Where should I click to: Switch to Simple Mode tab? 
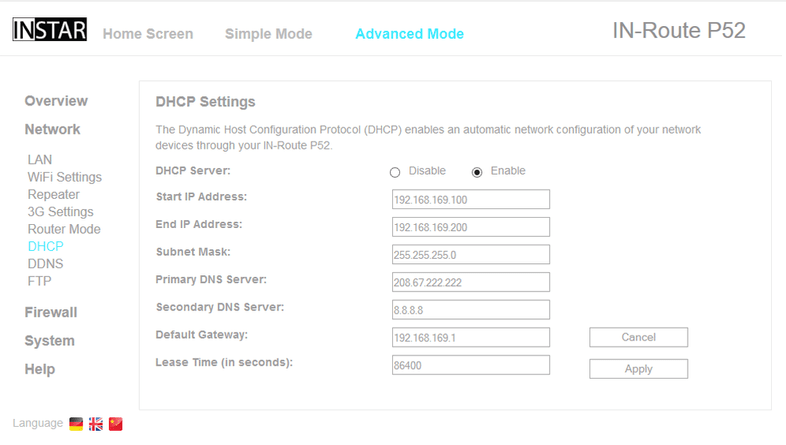coord(268,34)
